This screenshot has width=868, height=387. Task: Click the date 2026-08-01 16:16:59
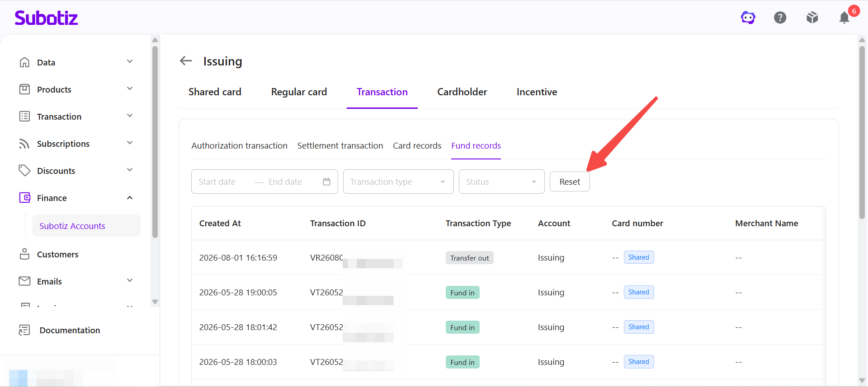238,257
